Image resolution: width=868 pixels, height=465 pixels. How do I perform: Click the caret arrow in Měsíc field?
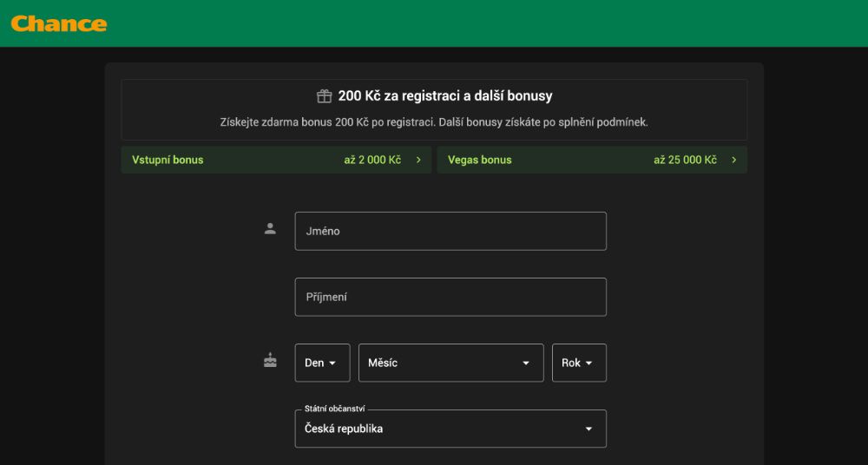(526, 363)
